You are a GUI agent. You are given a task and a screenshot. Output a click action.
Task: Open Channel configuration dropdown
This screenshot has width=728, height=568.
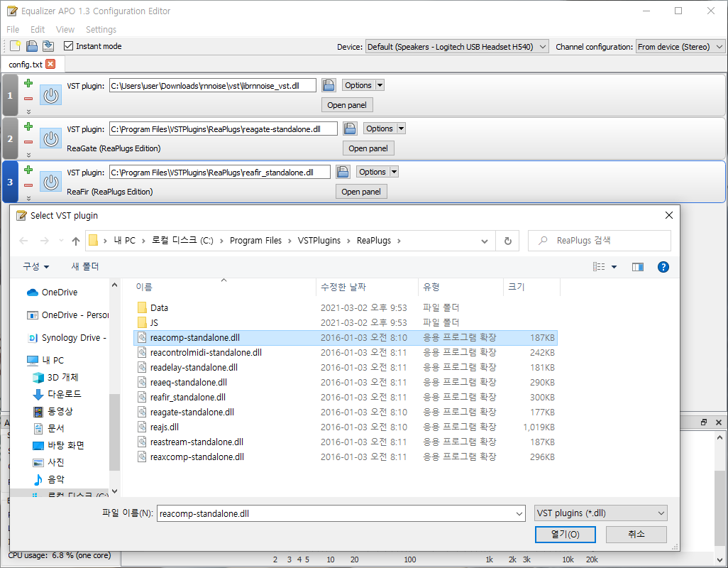coord(680,46)
